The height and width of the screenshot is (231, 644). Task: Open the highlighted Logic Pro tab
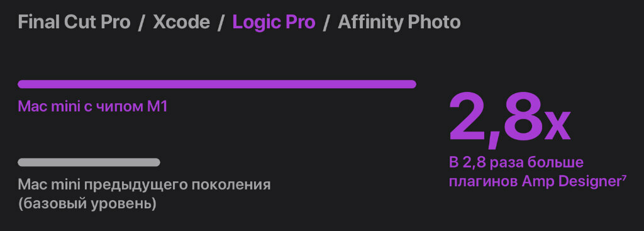click(x=274, y=22)
